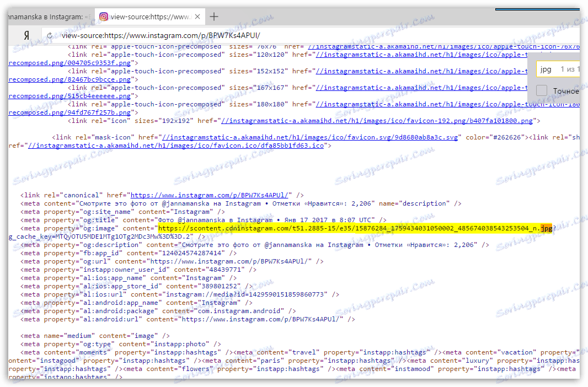The width and height of the screenshot is (588, 387).
Task: Click the meta name="medium" line
Action: 95,336
